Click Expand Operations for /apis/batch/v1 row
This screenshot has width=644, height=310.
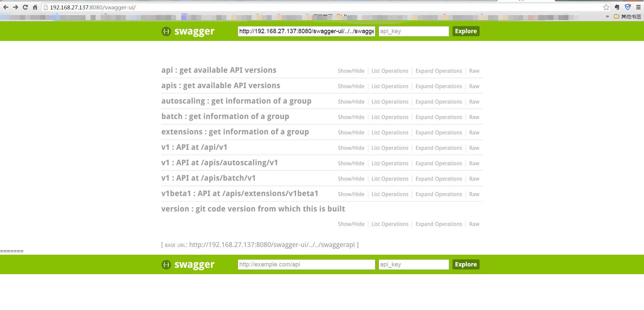click(439, 179)
